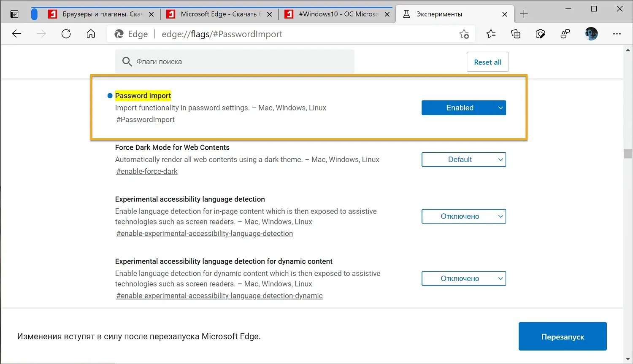Click the Перезапуск restart button

click(563, 337)
